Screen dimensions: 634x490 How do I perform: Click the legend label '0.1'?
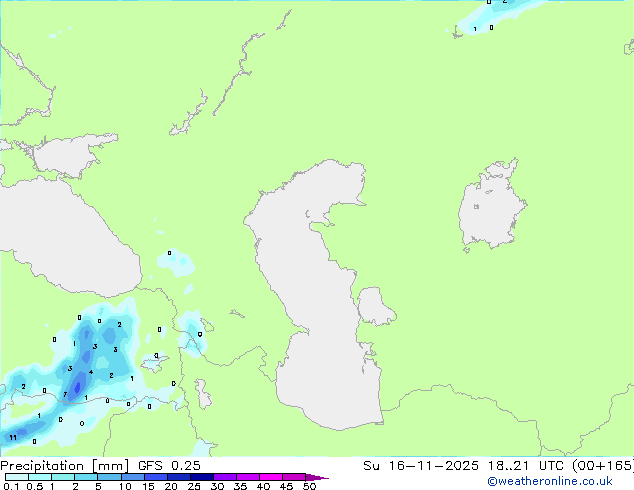(11, 486)
